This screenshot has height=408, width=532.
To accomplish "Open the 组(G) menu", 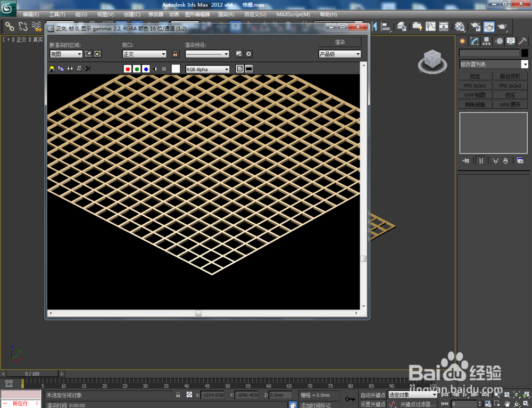I will tap(81, 14).
